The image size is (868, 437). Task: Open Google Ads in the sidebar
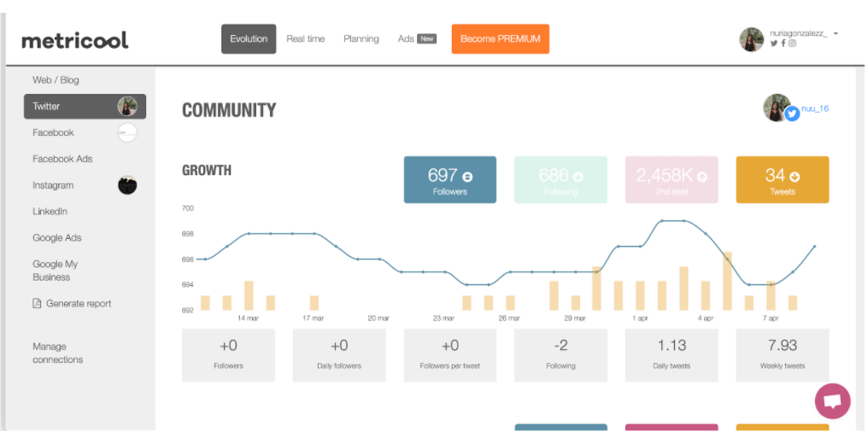tap(57, 238)
